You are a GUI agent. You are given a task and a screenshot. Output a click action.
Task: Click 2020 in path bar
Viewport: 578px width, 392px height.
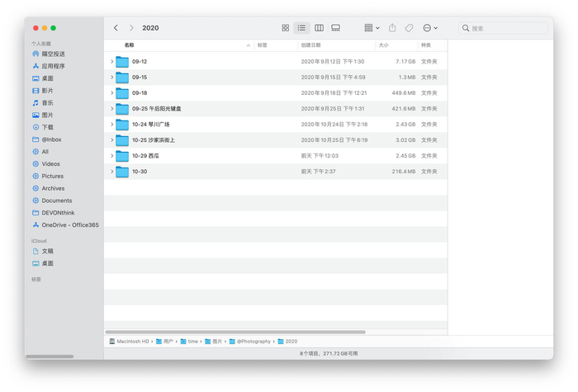click(x=287, y=342)
